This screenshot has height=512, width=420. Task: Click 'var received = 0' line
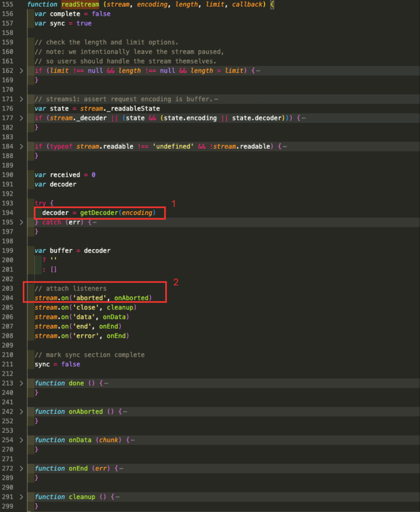[x=65, y=175]
